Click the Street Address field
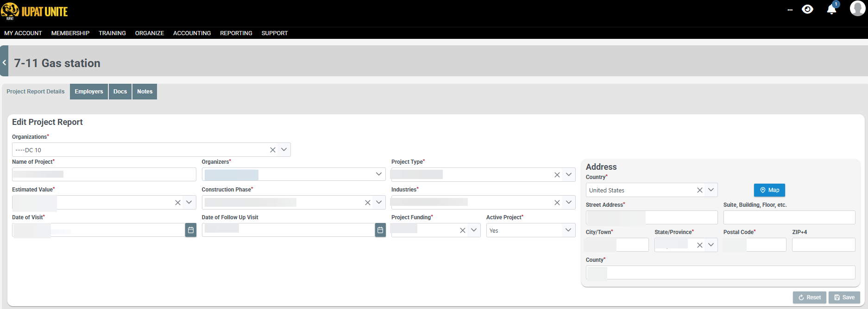Screen dimensions: 868x309 click(x=652, y=217)
